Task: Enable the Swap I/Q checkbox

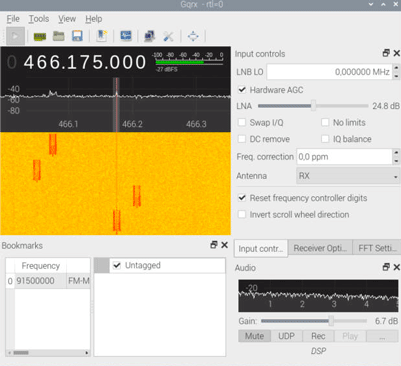Action: coord(242,122)
